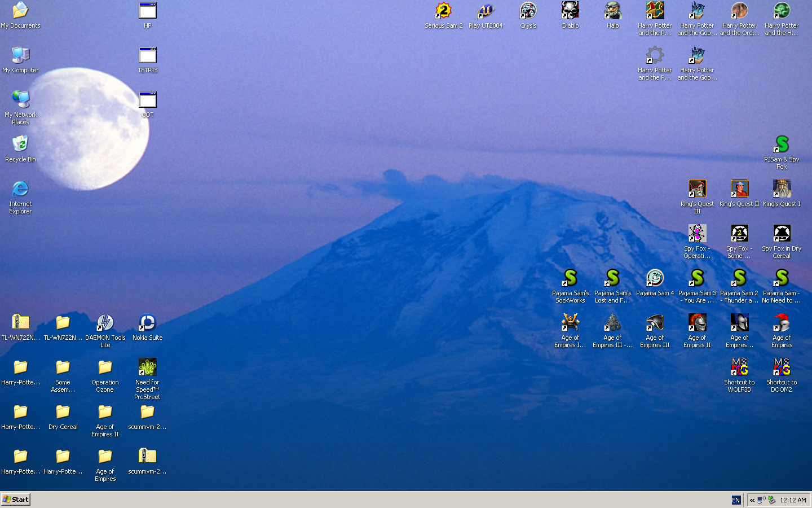Launch Serious Sam 2
This screenshot has height=508, width=812.
coord(443,15)
